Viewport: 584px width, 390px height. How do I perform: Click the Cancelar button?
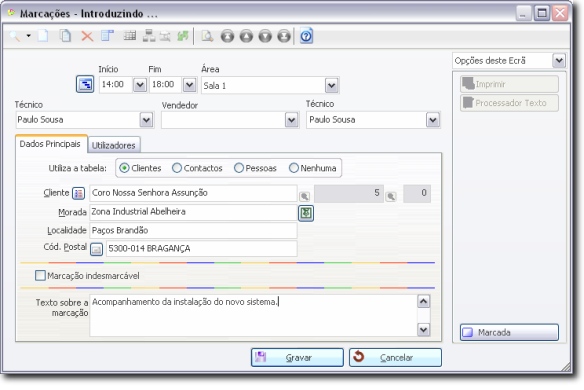coord(396,358)
